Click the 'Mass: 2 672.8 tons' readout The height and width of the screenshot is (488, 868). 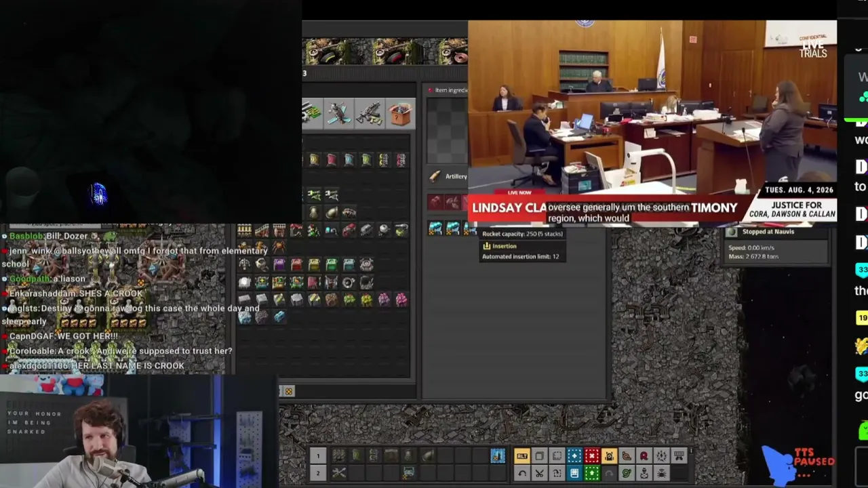753,257
